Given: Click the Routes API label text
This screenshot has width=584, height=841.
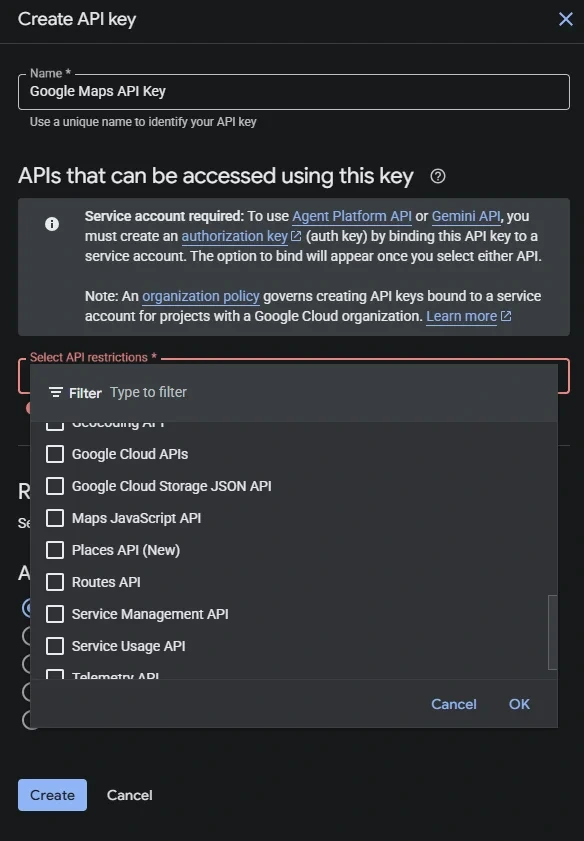Looking at the screenshot, I should click(x=106, y=582).
